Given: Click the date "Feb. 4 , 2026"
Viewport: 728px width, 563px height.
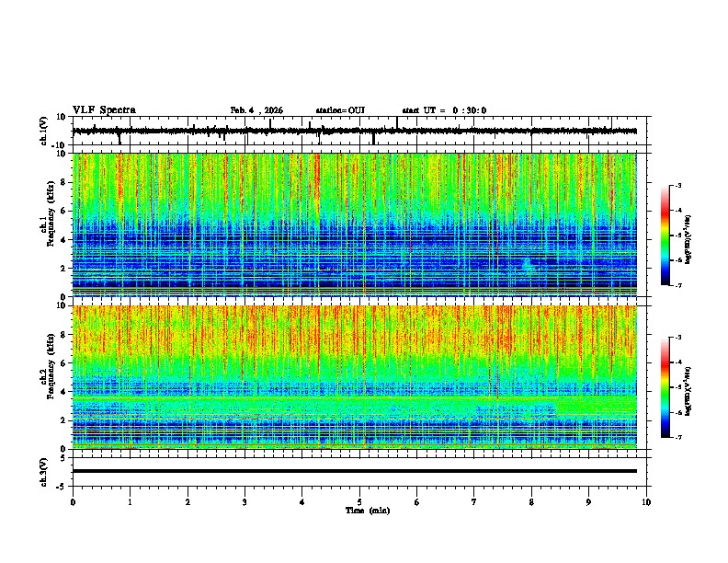Looking at the screenshot, I should click(256, 110).
